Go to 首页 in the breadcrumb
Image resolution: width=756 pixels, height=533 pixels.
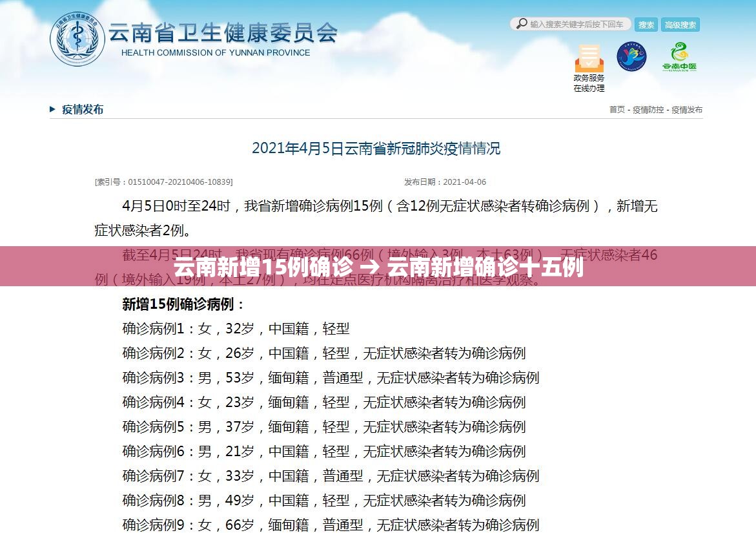coord(617,109)
